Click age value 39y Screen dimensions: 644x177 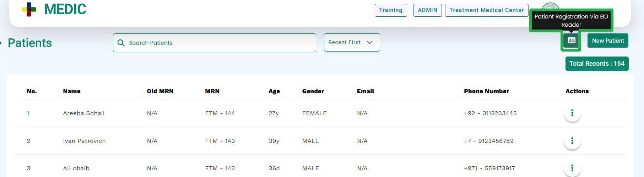coord(274,141)
